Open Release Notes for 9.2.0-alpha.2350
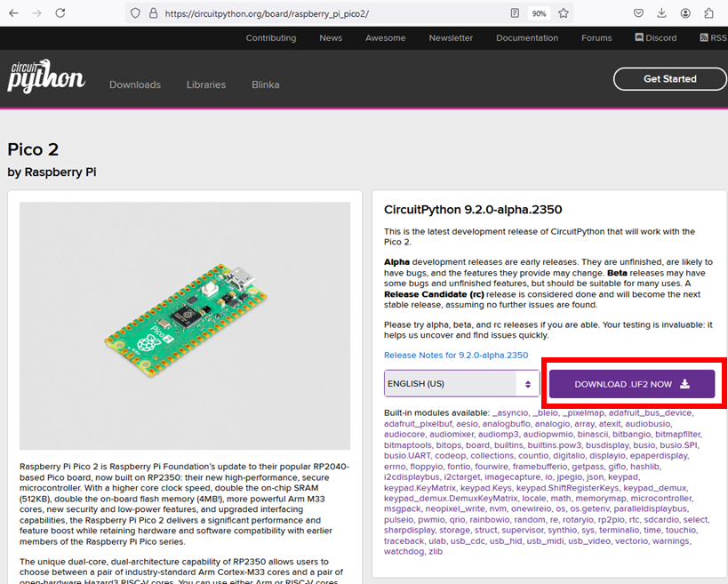Image resolution: width=728 pixels, height=584 pixels. (x=456, y=356)
